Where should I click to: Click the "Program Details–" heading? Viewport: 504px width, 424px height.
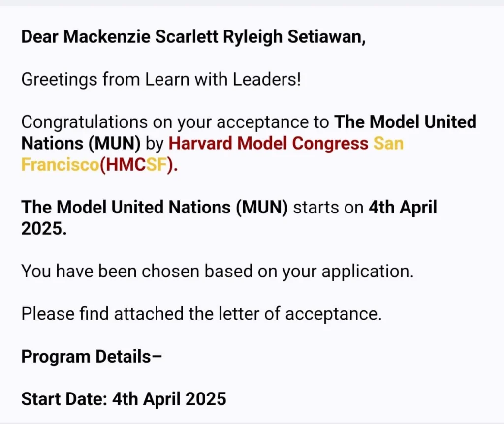92,356
